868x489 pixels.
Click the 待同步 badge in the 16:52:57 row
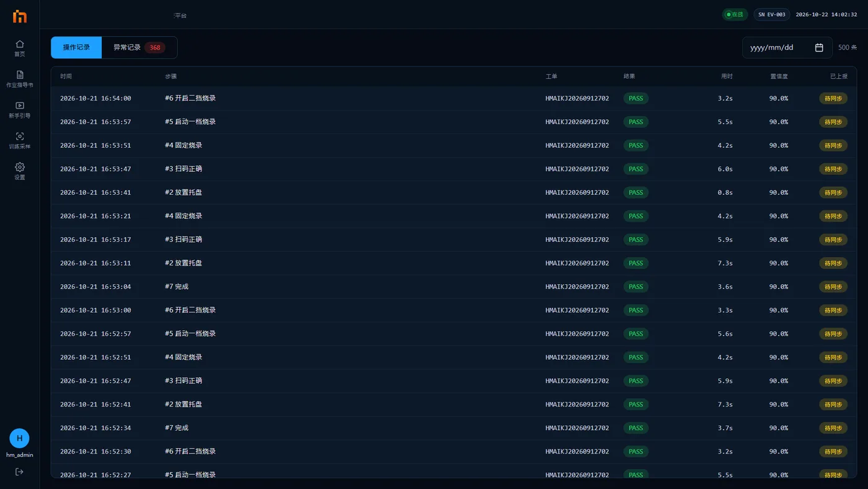833,334
